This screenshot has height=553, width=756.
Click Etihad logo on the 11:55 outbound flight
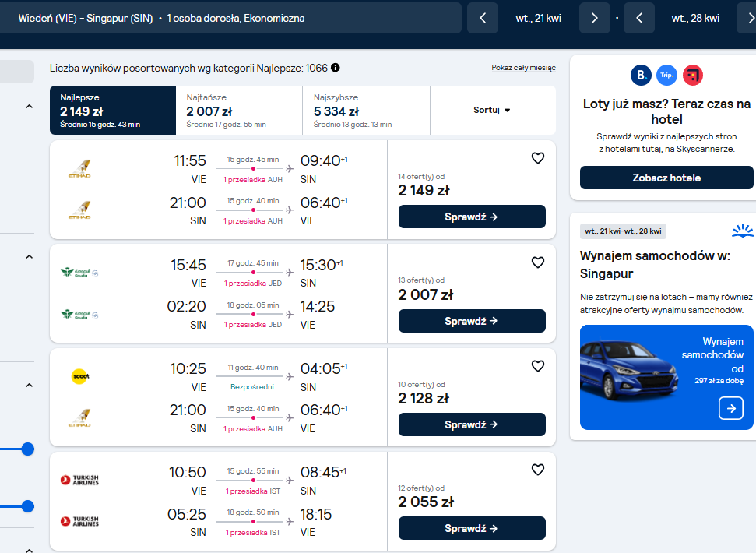(x=79, y=169)
